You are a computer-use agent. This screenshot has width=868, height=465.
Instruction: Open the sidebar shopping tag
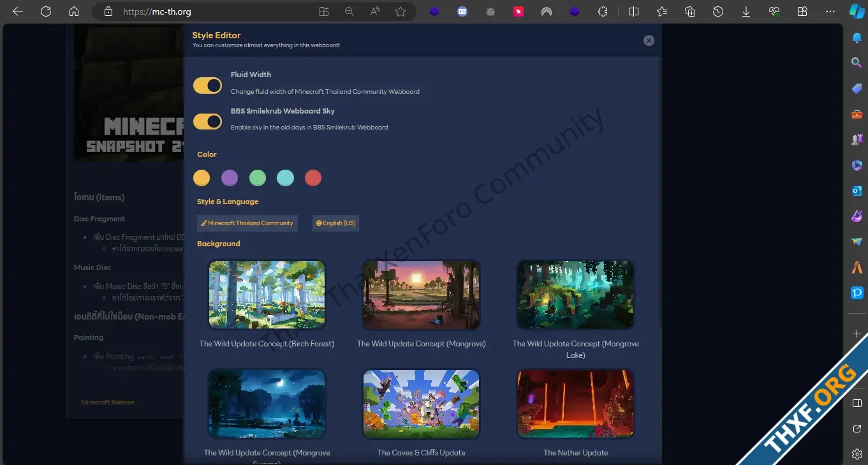857,89
